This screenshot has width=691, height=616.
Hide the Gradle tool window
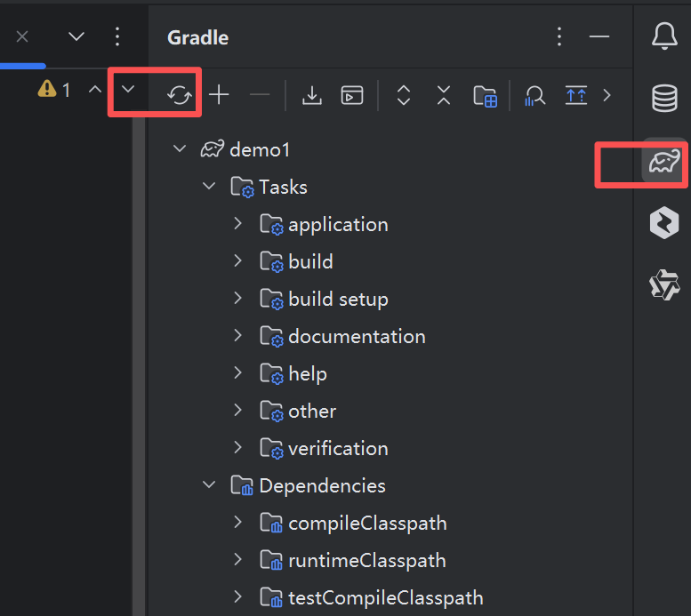pyautogui.click(x=599, y=36)
